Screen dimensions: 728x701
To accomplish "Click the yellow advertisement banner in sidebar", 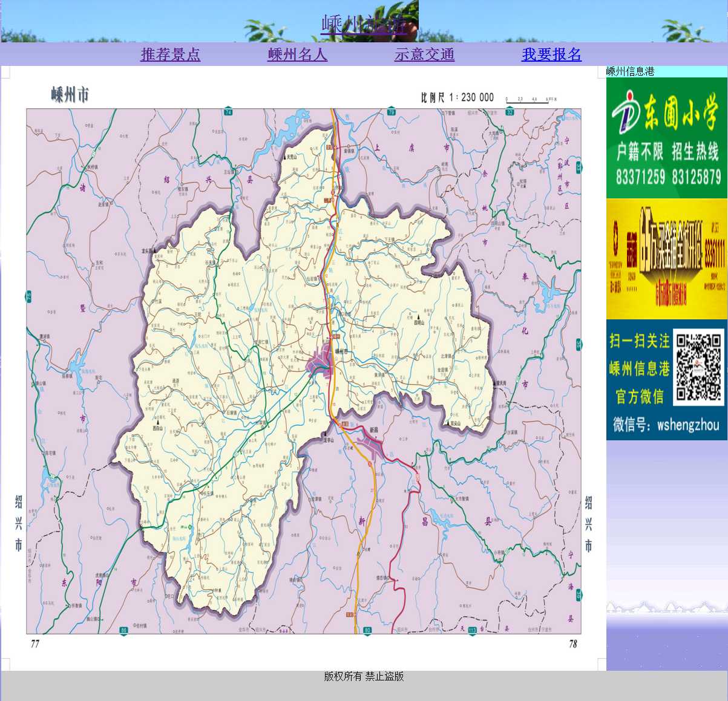I will click(x=666, y=259).
